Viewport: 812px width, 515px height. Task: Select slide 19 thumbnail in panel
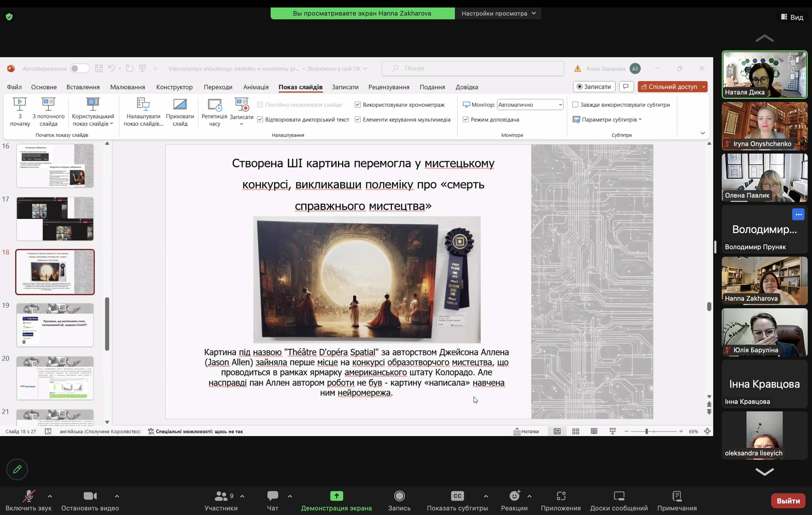tap(55, 325)
